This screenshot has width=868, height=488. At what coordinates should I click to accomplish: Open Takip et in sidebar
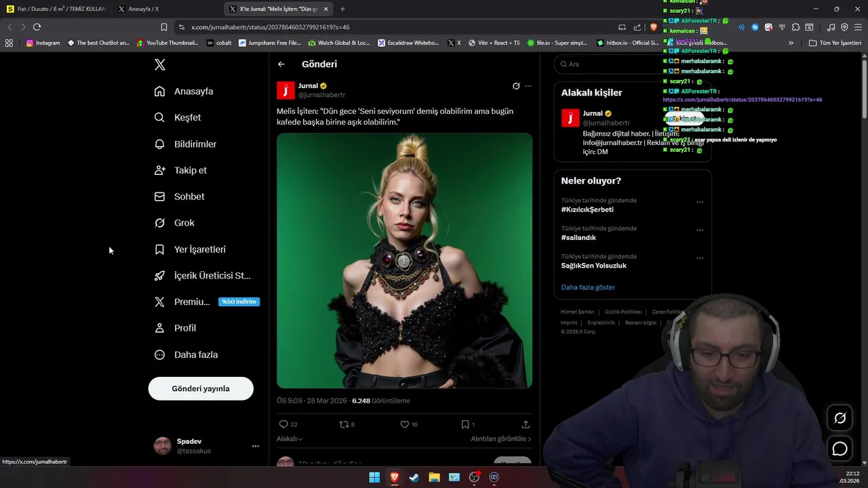coord(180,170)
